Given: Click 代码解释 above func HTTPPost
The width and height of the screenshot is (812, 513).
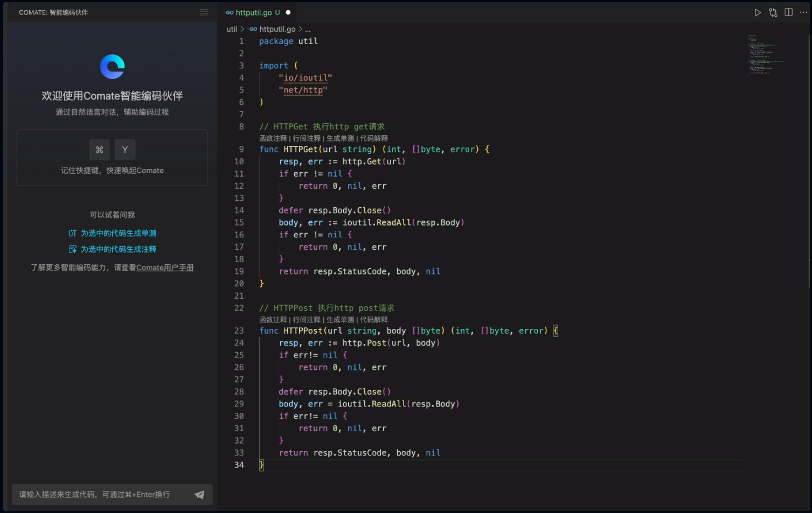Looking at the screenshot, I should point(374,320).
